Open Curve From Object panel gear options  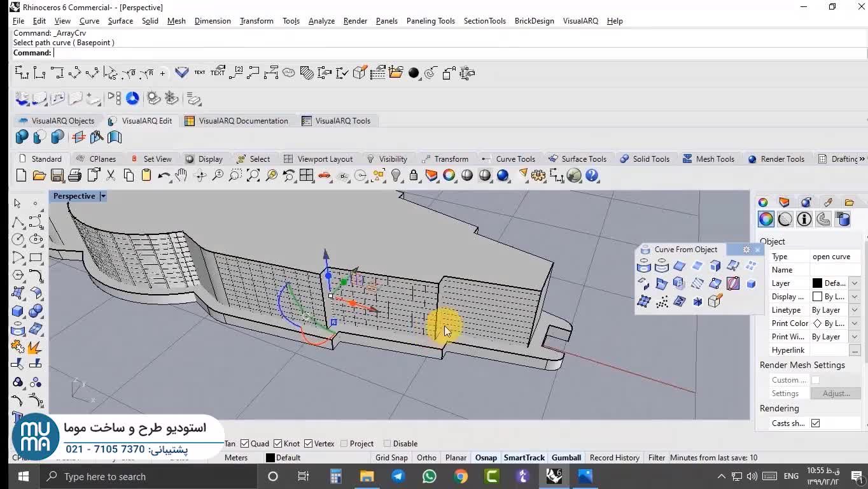tap(746, 250)
